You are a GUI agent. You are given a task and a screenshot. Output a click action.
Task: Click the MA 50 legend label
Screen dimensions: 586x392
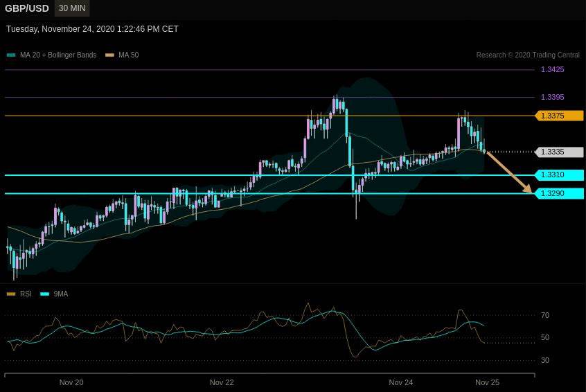pyautogui.click(x=129, y=55)
